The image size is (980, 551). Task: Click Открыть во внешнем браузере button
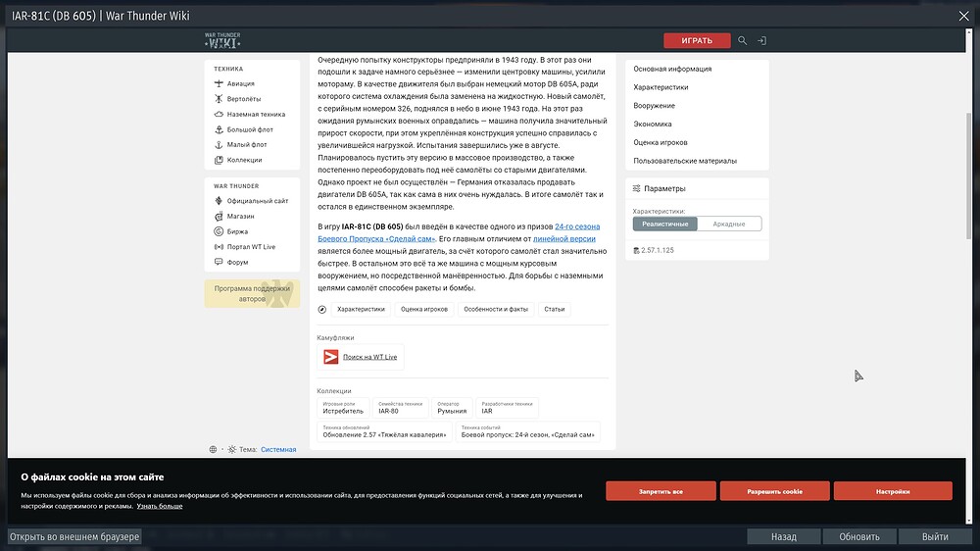tap(74, 536)
